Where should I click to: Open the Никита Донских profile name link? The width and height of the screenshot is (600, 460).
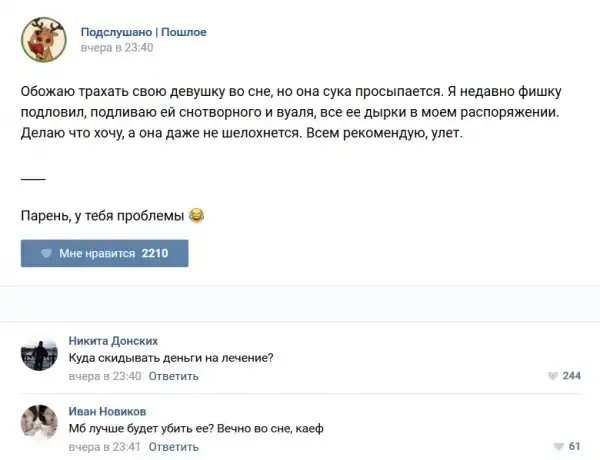113,340
